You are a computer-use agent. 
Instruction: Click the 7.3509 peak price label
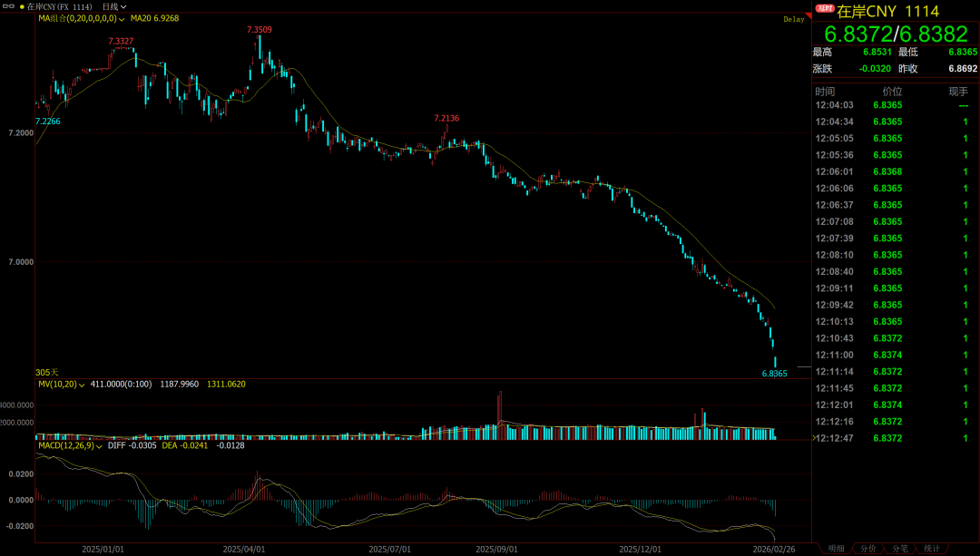point(259,30)
